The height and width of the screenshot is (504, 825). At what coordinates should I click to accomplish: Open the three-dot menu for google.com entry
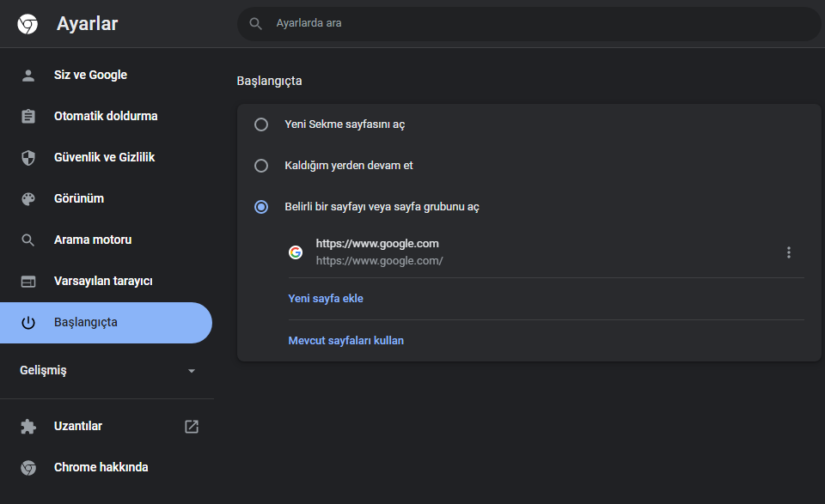coord(789,252)
